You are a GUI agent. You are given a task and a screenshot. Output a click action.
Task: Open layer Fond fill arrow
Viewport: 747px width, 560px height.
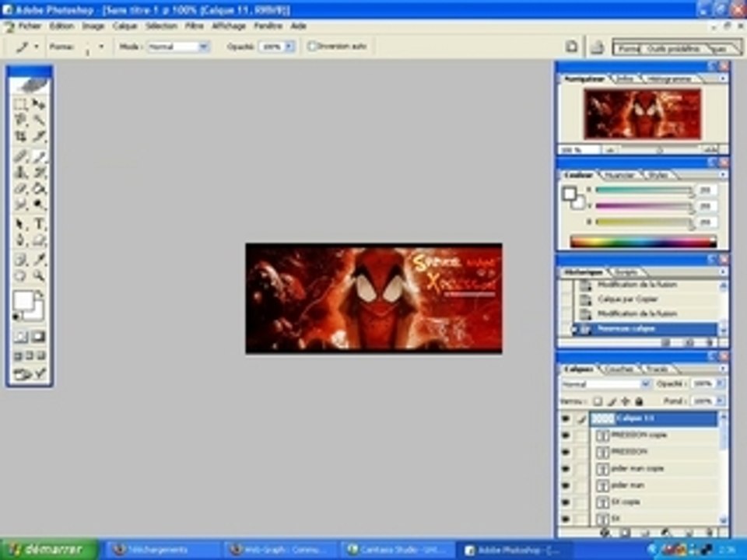[720, 401]
